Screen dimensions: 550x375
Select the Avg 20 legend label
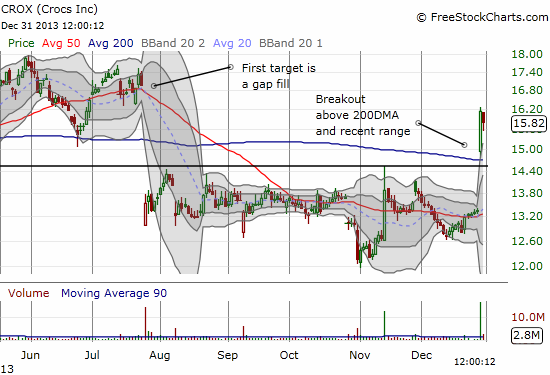point(232,43)
